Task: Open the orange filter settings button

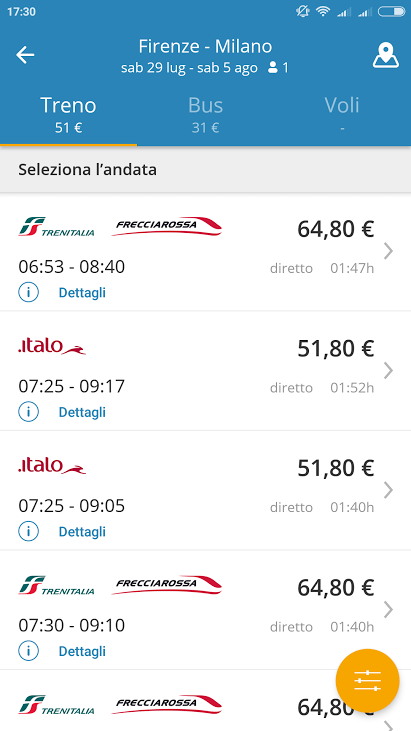Action: (x=367, y=680)
